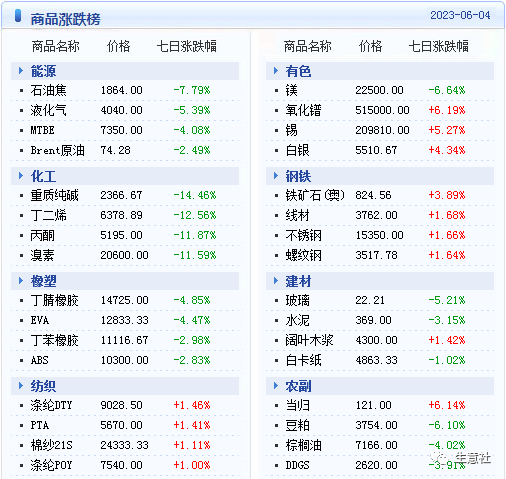This screenshot has height=479, width=506.
Task: Select commodity 丁二烯
Action: pos(48,215)
